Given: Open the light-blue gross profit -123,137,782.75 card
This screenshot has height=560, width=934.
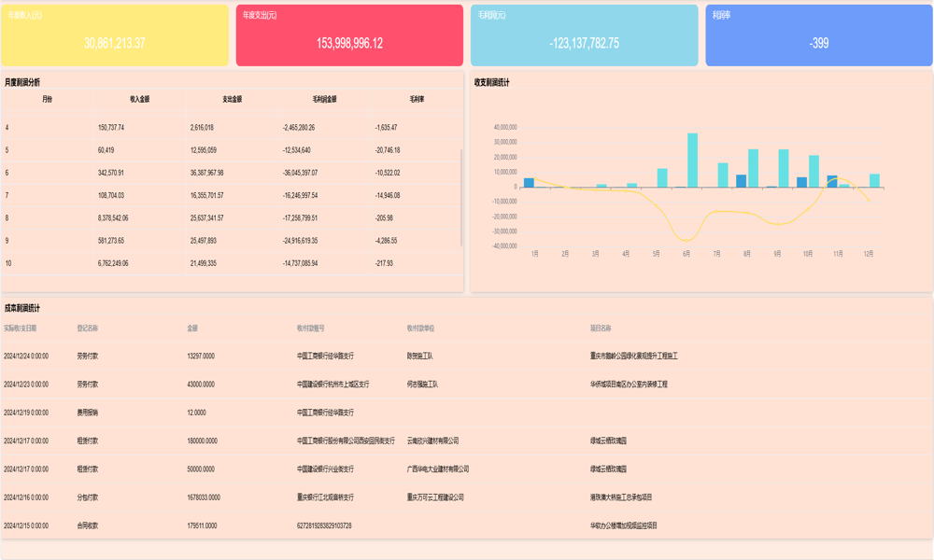Looking at the screenshot, I should coord(584,35).
